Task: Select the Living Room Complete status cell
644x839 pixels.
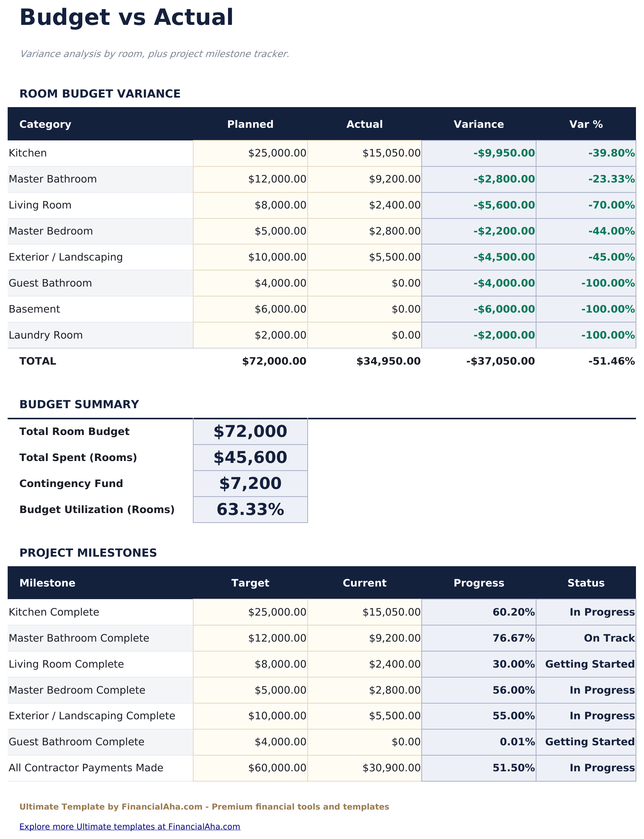Action: point(585,664)
